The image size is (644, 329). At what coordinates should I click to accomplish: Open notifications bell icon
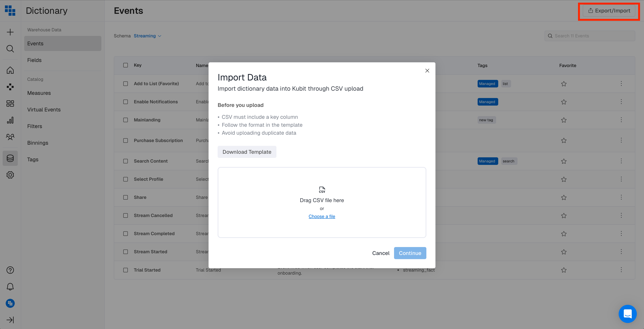point(10,287)
